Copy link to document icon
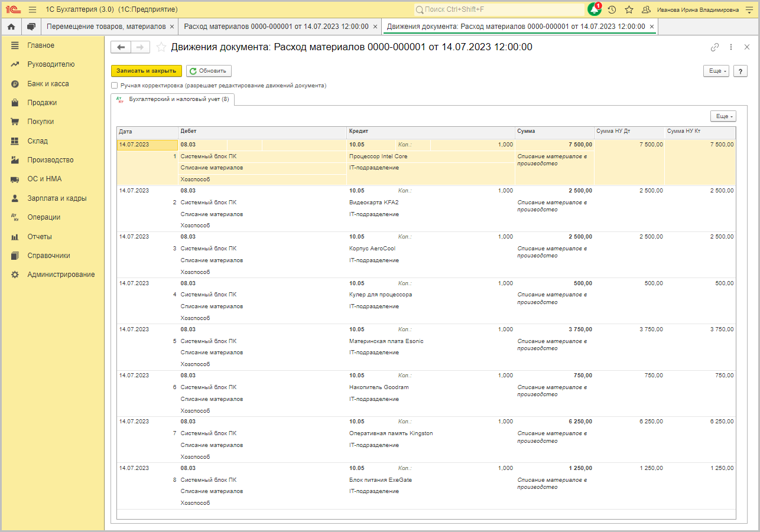The image size is (760, 532). (x=714, y=47)
